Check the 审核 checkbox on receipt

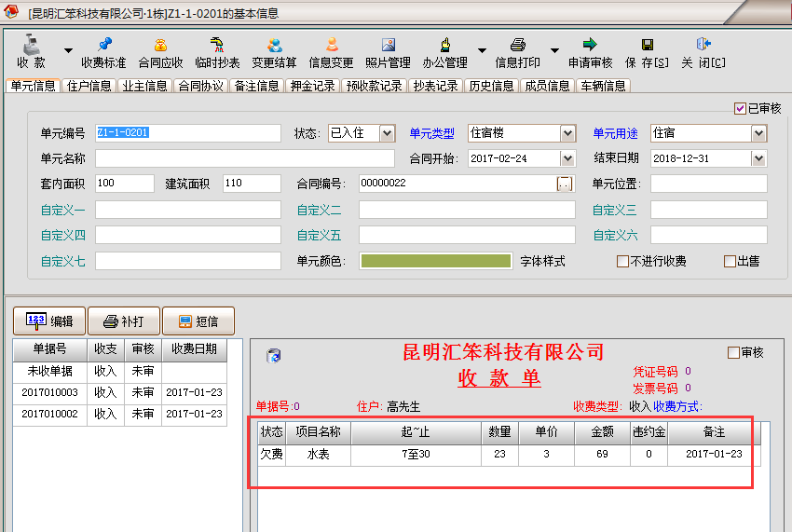click(733, 352)
